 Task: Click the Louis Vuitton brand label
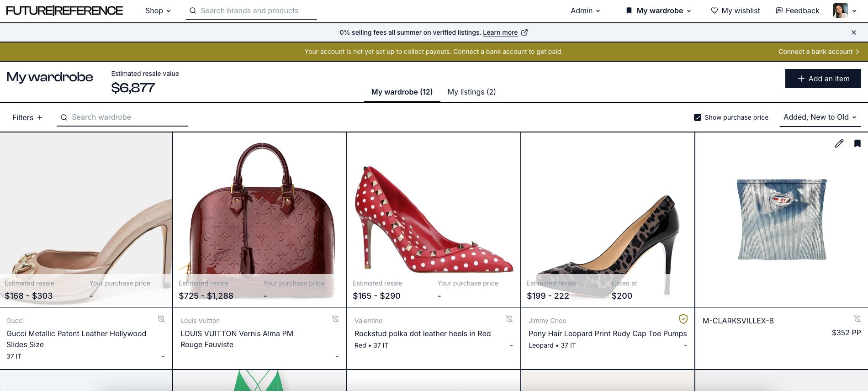[x=200, y=321]
